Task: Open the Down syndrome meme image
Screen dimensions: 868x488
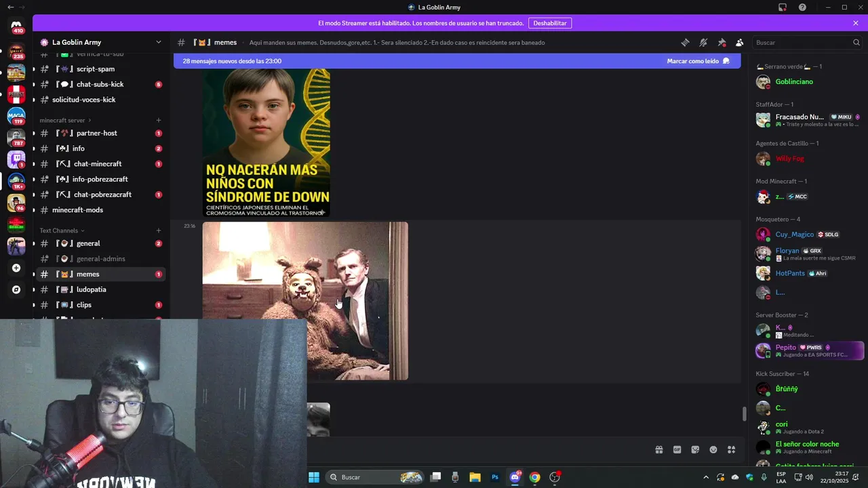Action: (x=267, y=142)
